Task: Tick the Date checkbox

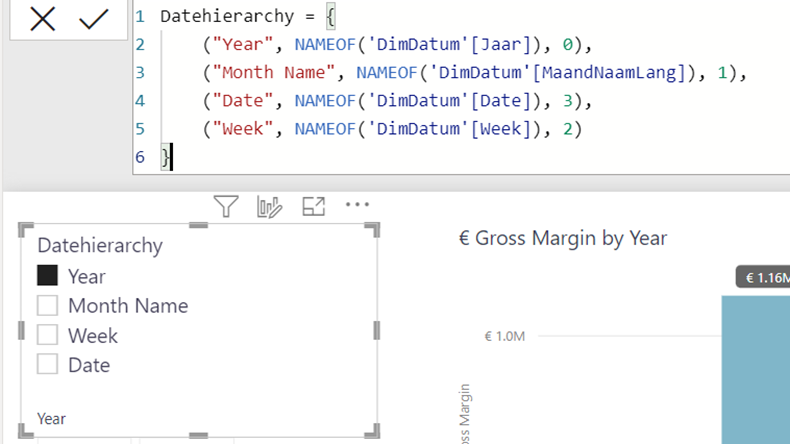Action: (47, 365)
